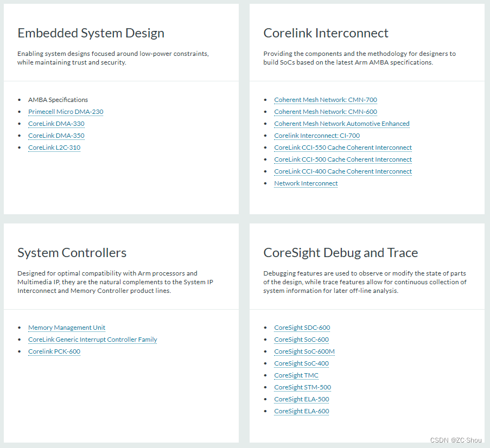Open the CoreSight SoC-400 link
This screenshot has height=448, width=490.
[x=302, y=363]
